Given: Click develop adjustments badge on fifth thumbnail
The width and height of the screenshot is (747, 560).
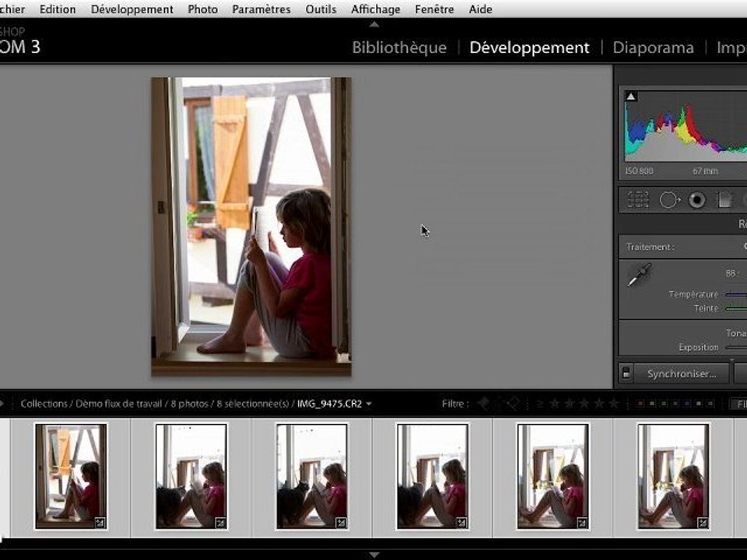Looking at the screenshot, I should [x=582, y=523].
